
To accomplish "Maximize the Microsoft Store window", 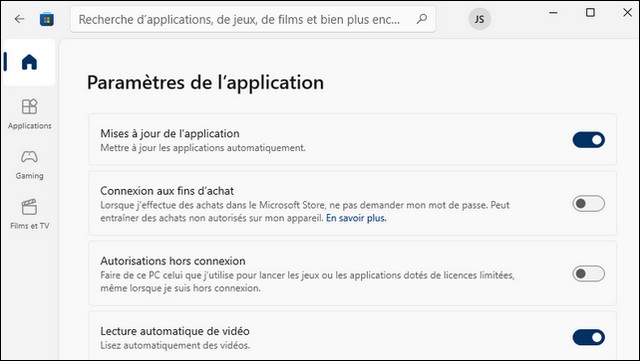I will pyautogui.click(x=590, y=13).
